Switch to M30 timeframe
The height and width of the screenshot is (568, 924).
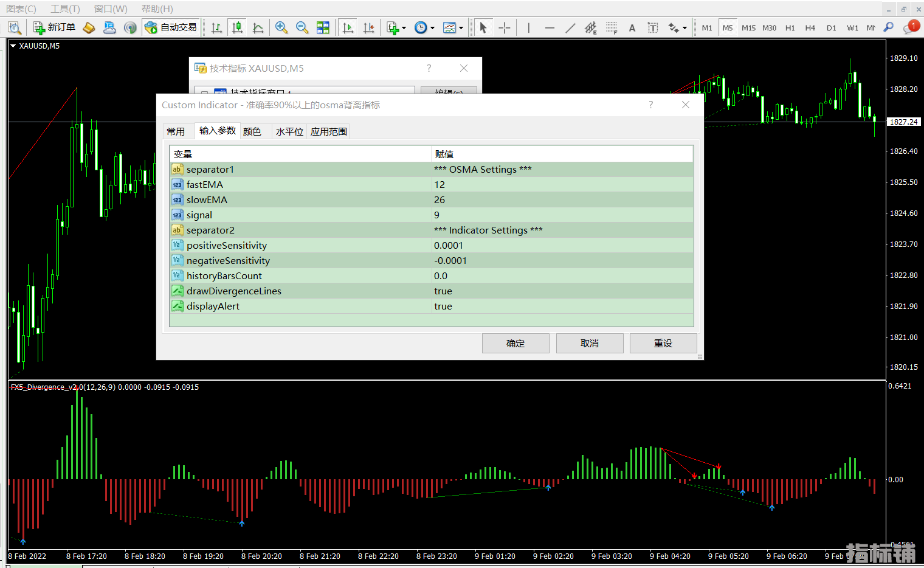pos(769,27)
